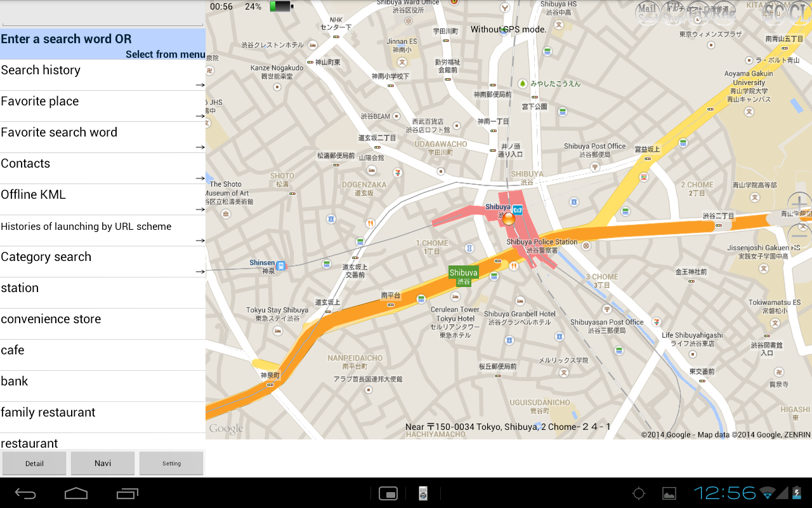Tap the Google logo on map
Image resolution: width=812 pixels, height=508 pixels.
226,429
